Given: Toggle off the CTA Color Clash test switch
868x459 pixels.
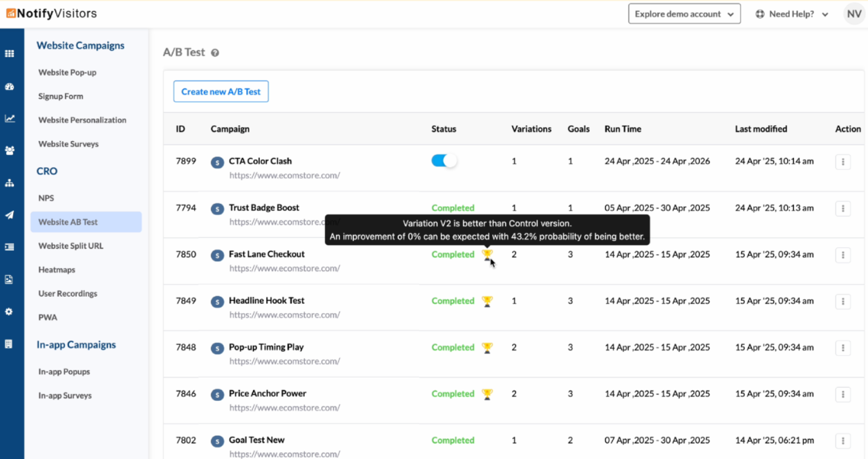Looking at the screenshot, I should 444,161.
